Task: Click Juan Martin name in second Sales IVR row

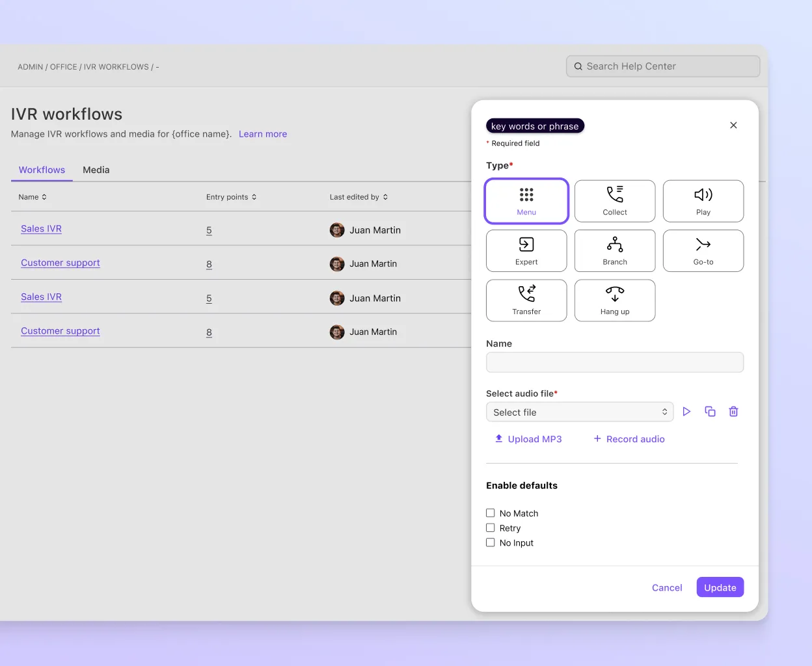Action: click(x=375, y=299)
